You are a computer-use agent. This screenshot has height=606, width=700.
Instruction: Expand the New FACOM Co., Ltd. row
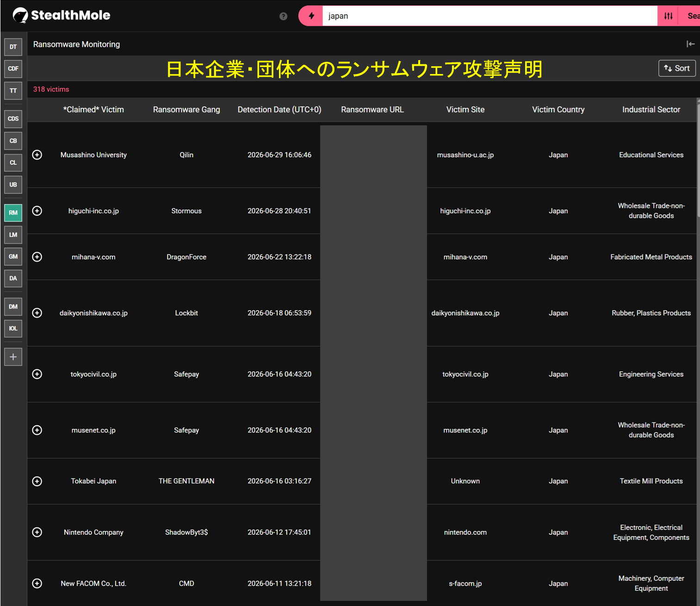tap(37, 583)
